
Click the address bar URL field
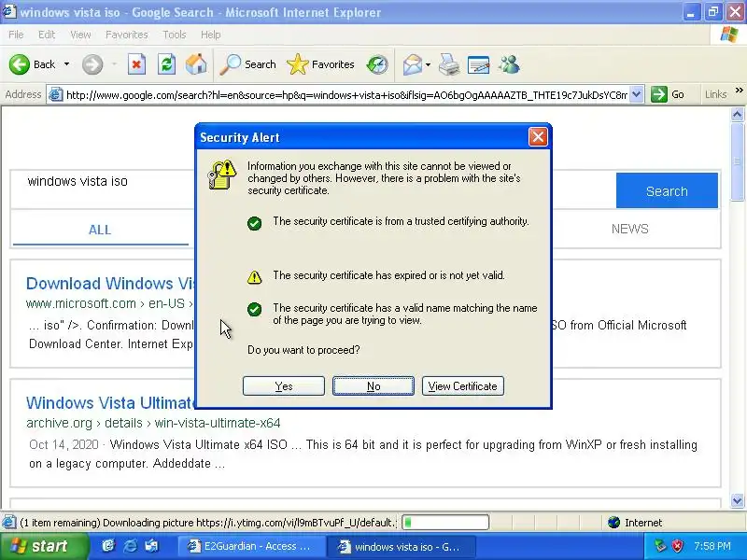coord(346,95)
